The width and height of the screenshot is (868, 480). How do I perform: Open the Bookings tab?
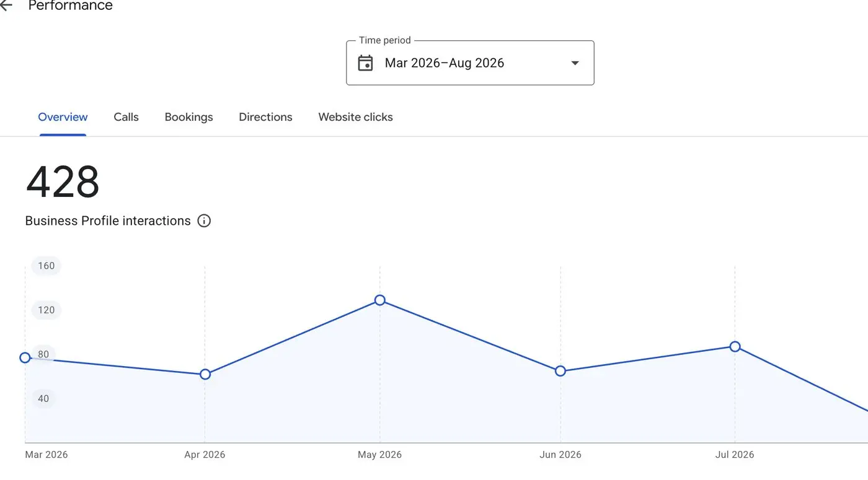[189, 117]
